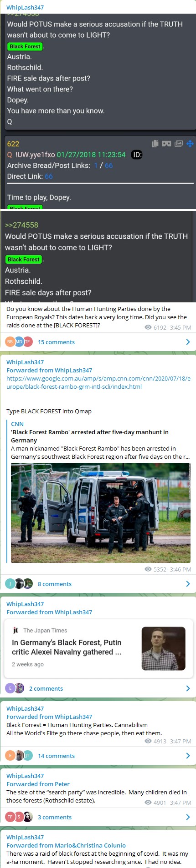Screen dimensions: 196x868
Task: Open the 3 comments discussion
Action: point(55,817)
